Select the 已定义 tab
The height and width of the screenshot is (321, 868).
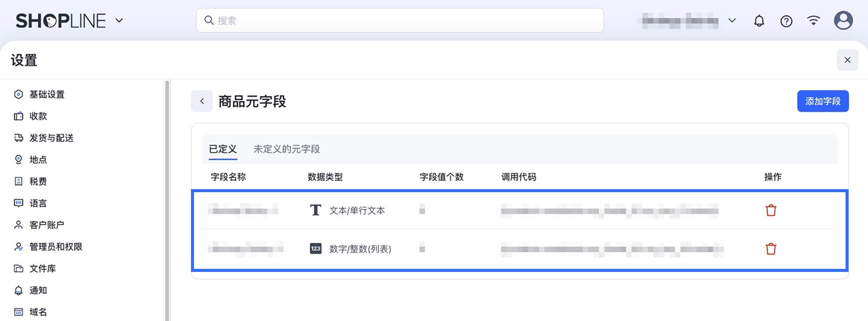223,149
